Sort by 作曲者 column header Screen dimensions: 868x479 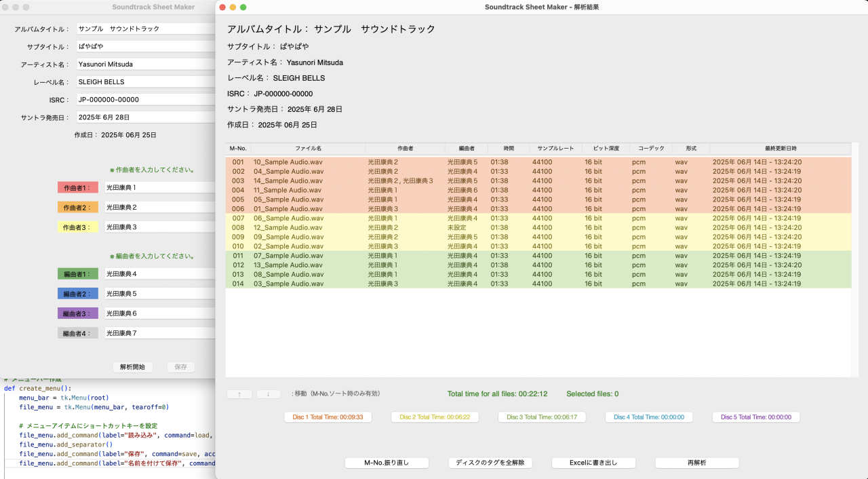[x=405, y=148]
